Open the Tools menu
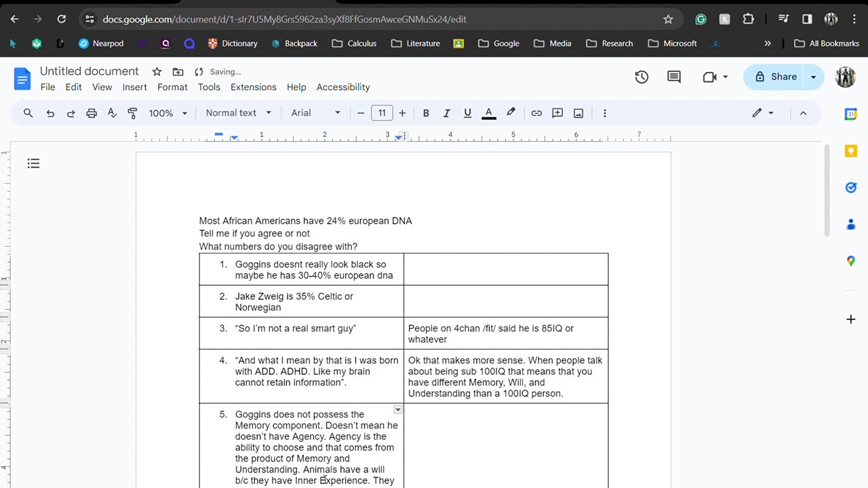868x488 pixels. tap(209, 87)
